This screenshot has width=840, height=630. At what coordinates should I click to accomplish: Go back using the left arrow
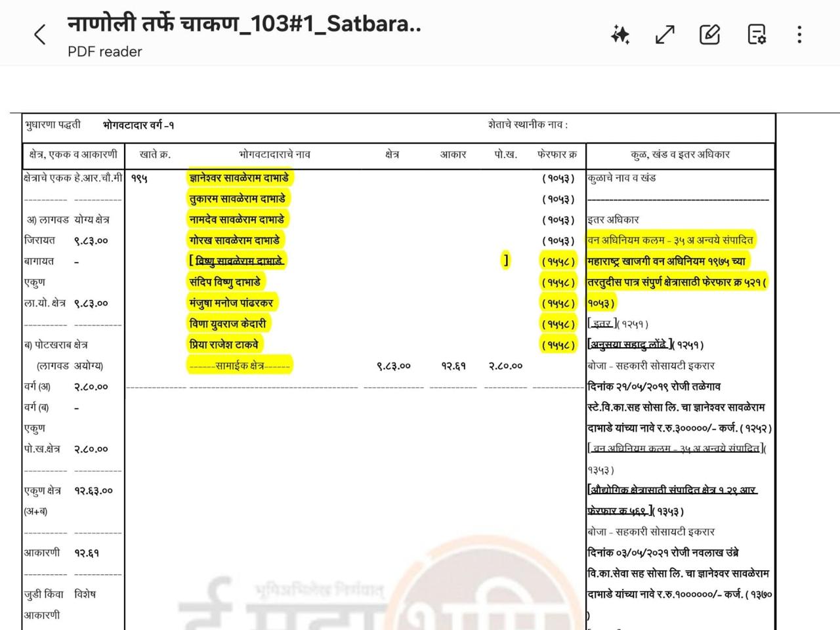(40, 35)
